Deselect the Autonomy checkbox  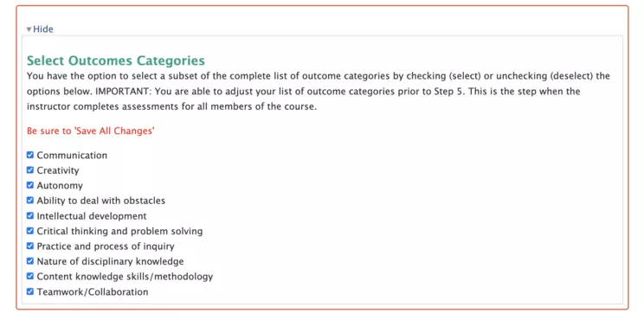pos(30,185)
